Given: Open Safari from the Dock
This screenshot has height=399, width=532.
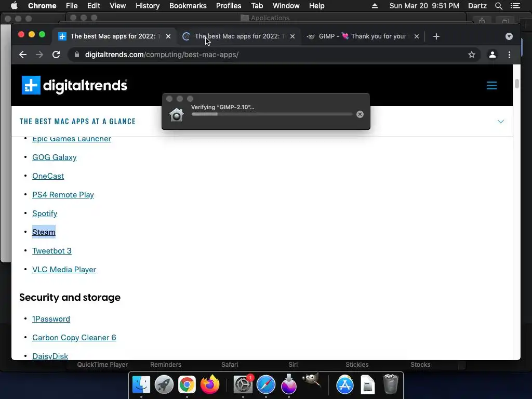Looking at the screenshot, I should (x=266, y=384).
